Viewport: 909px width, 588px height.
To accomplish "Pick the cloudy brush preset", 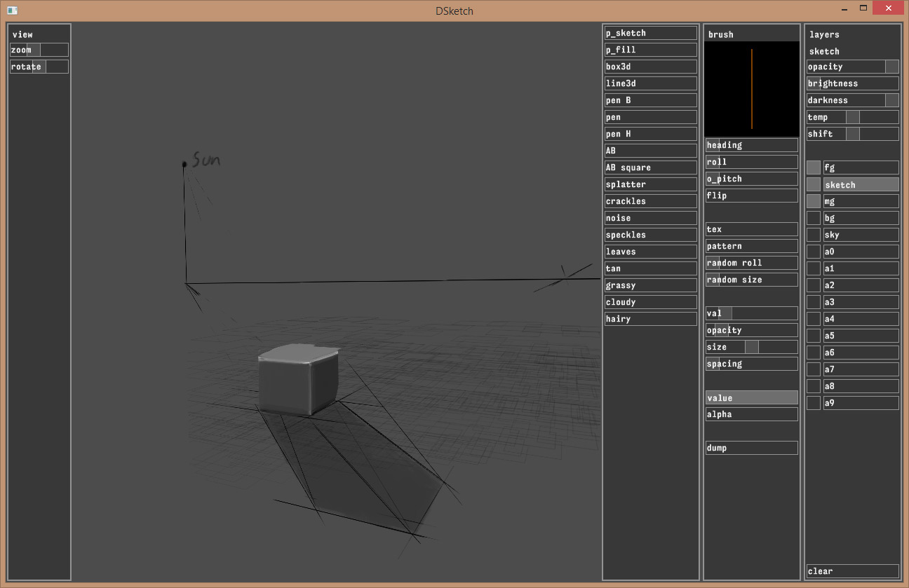I will pos(650,302).
